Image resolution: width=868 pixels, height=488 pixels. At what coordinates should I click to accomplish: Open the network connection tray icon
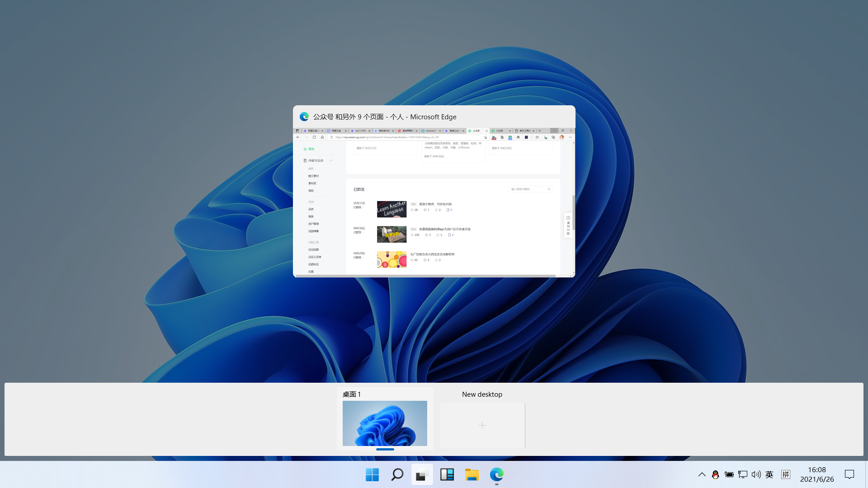742,474
